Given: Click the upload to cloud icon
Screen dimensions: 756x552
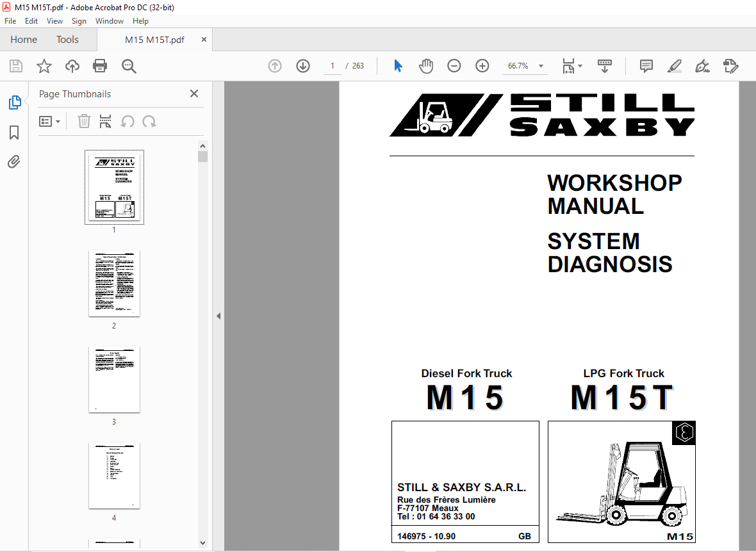Looking at the screenshot, I should pos(72,66).
